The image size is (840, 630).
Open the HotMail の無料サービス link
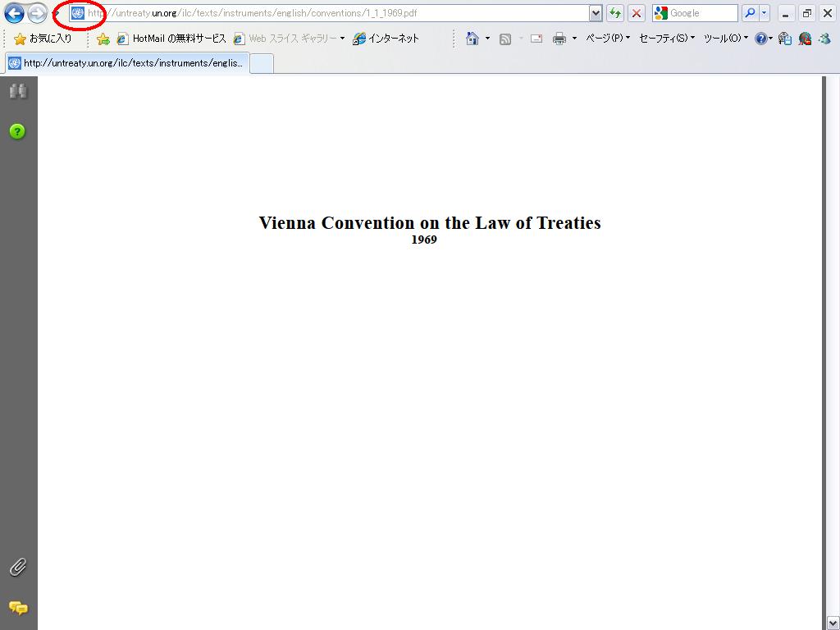point(171,39)
